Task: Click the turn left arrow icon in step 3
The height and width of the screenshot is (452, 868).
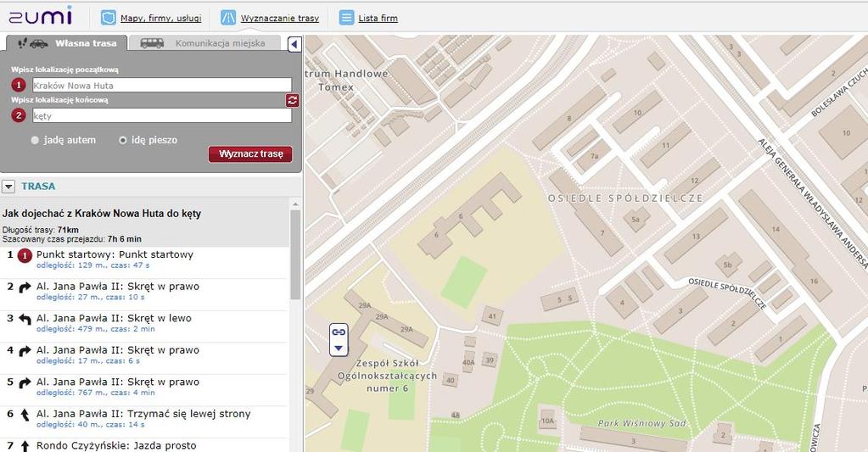Action: coord(25,319)
